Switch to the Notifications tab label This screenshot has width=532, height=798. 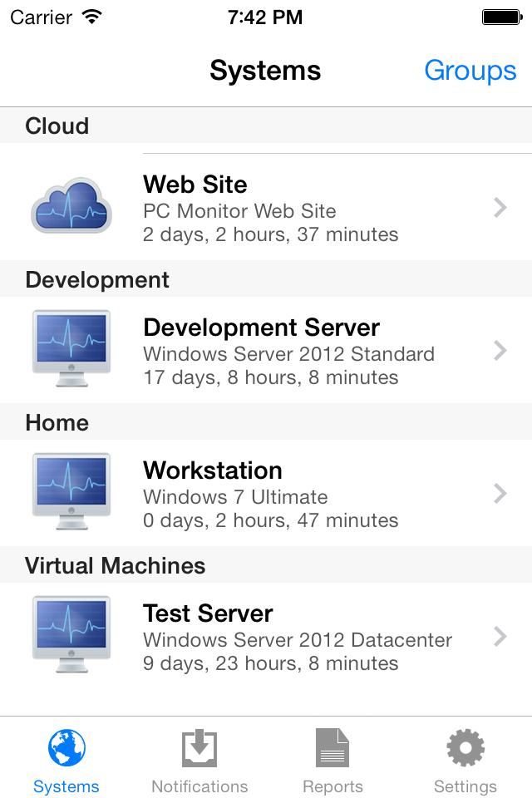(199, 786)
